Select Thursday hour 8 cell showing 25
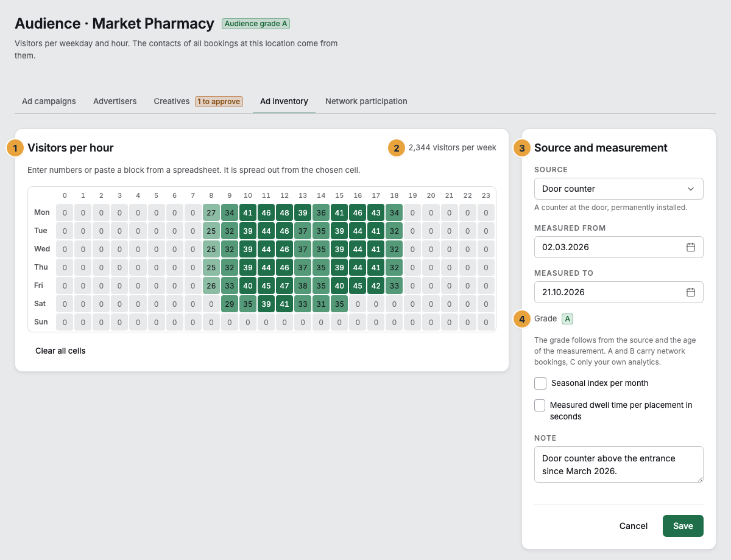The width and height of the screenshot is (731, 560). tap(211, 268)
